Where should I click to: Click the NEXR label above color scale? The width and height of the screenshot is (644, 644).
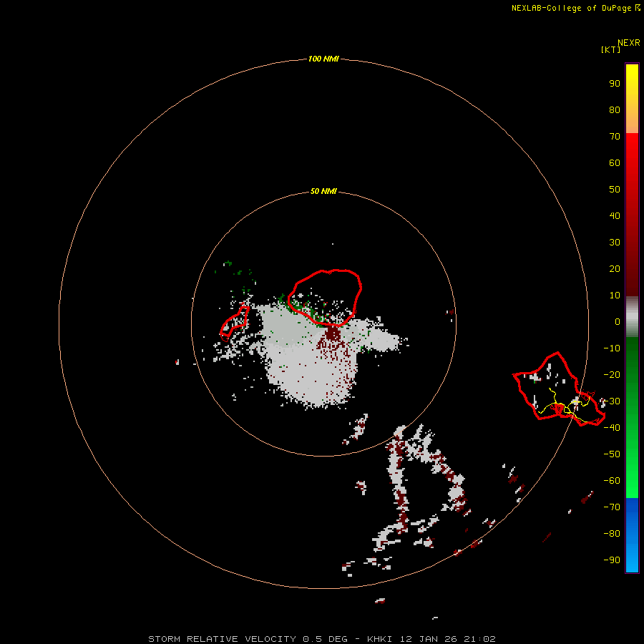point(629,43)
